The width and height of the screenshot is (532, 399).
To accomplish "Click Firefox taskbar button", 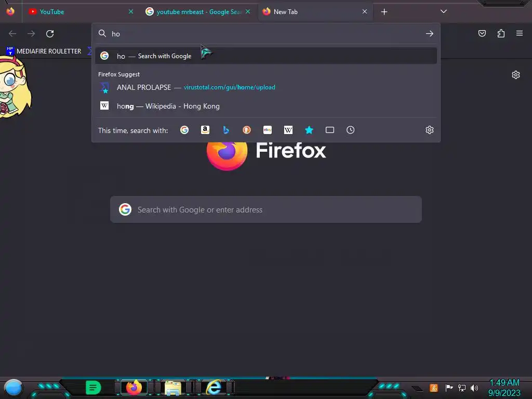I will pos(134,388).
